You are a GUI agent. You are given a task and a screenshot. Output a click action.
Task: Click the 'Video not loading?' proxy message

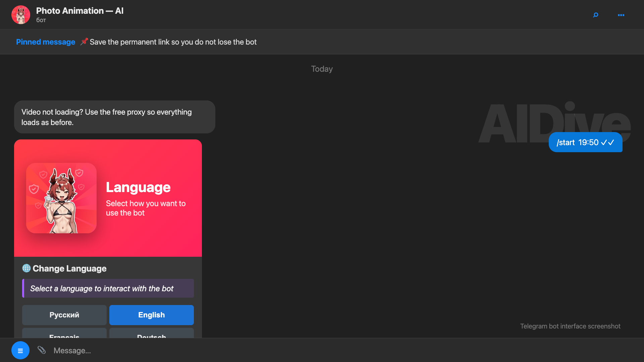115,117
